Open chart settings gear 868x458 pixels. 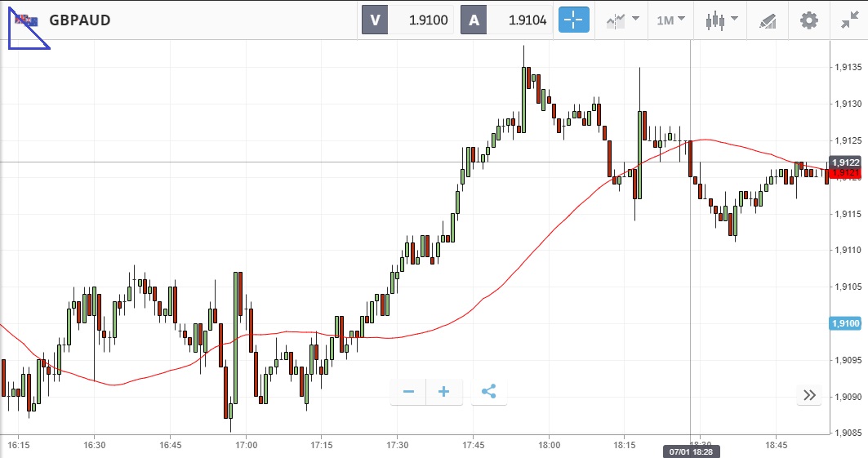[x=808, y=20]
